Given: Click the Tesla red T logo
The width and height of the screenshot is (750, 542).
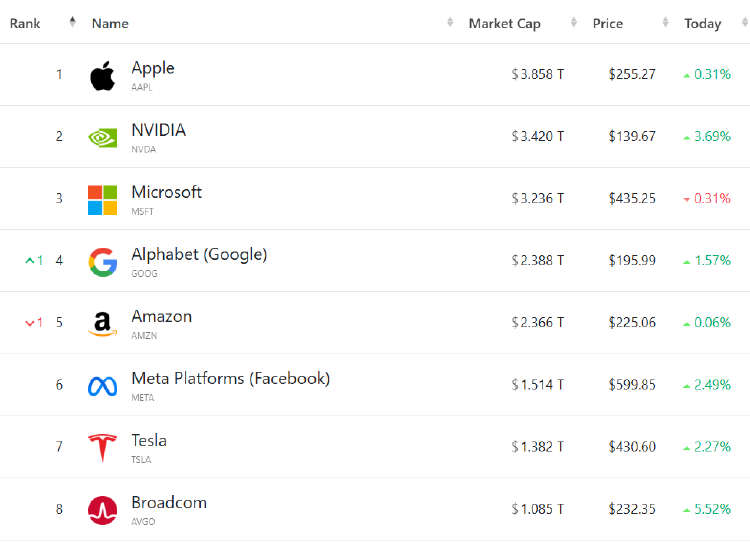Looking at the screenshot, I should 102,448.
